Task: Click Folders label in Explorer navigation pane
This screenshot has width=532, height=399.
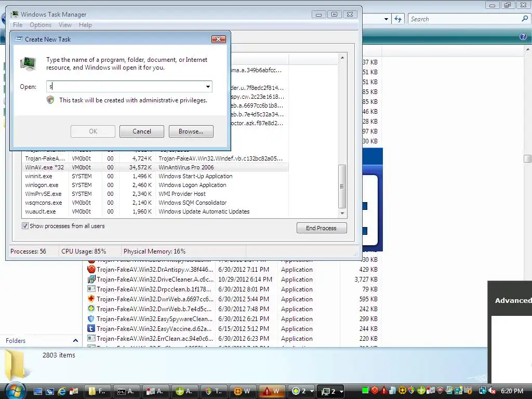Action: [16, 341]
